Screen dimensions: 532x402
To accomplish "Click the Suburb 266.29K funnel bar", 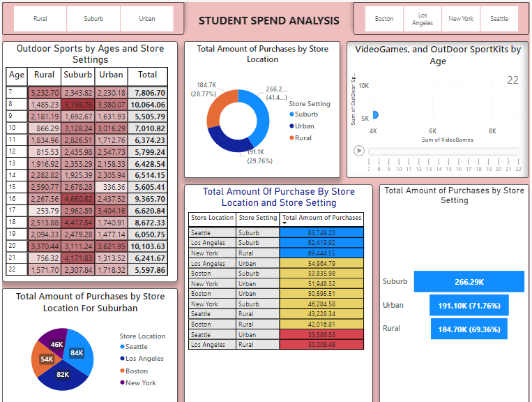I will [x=469, y=282].
